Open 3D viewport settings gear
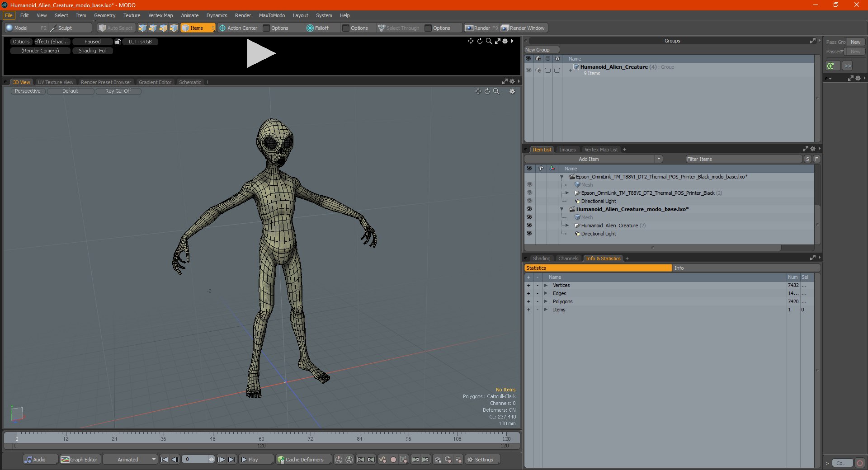Image resolution: width=868 pixels, height=470 pixels. click(x=512, y=91)
